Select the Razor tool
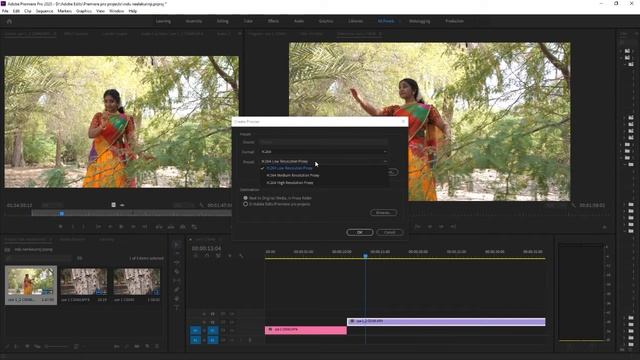The width and height of the screenshot is (640, 360). [177, 271]
